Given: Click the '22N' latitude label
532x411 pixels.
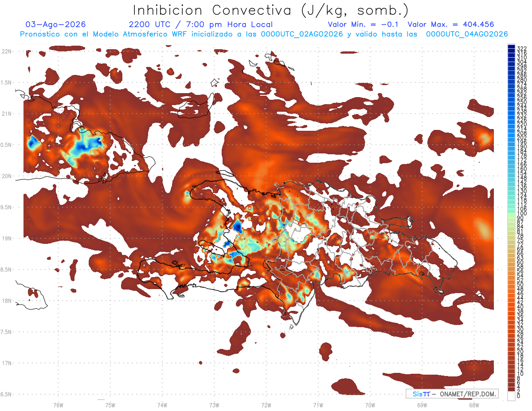Looking at the screenshot, I should tap(8, 51).
